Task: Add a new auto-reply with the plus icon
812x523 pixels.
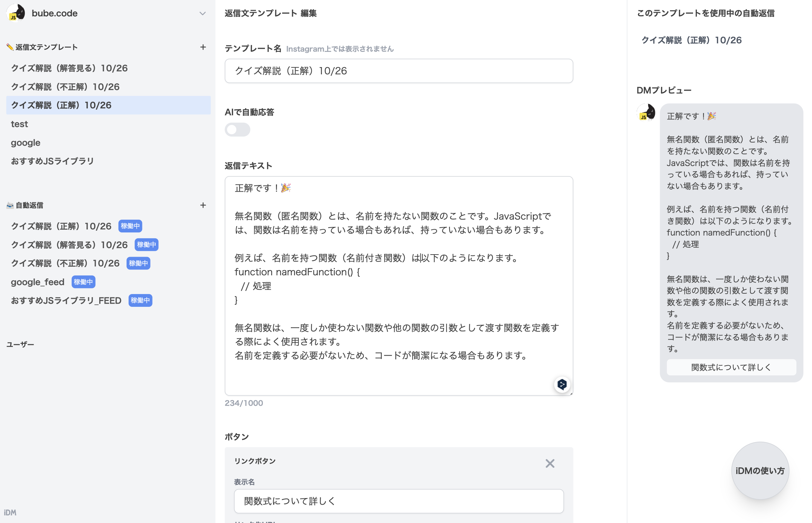Action: (203, 205)
